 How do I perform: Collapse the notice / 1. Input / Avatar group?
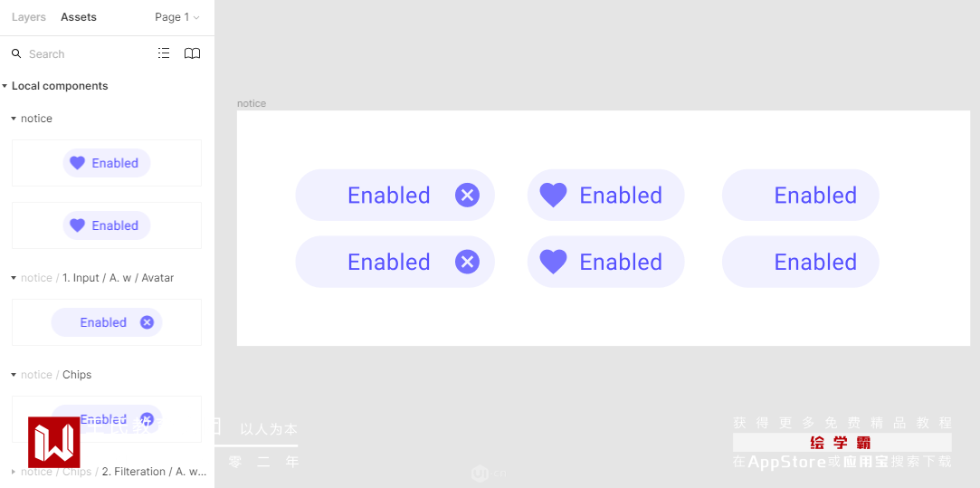14,278
